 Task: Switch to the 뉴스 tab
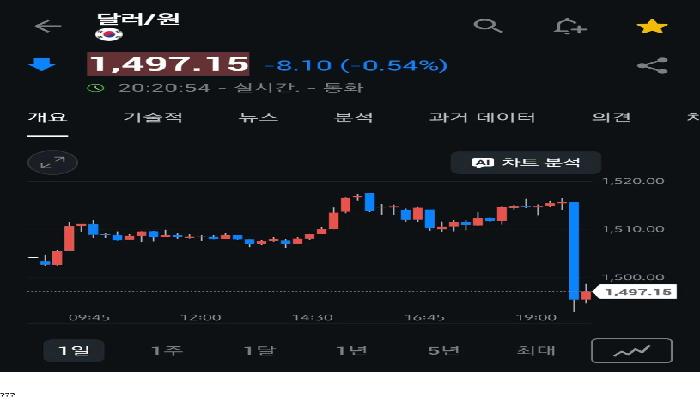click(x=258, y=117)
